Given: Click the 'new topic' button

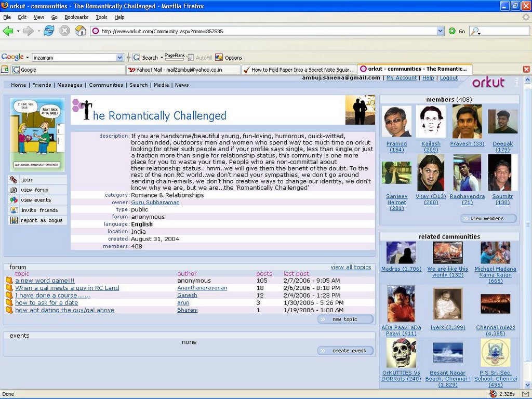Looking at the screenshot, I should pyautogui.click(x=345, y=320).
